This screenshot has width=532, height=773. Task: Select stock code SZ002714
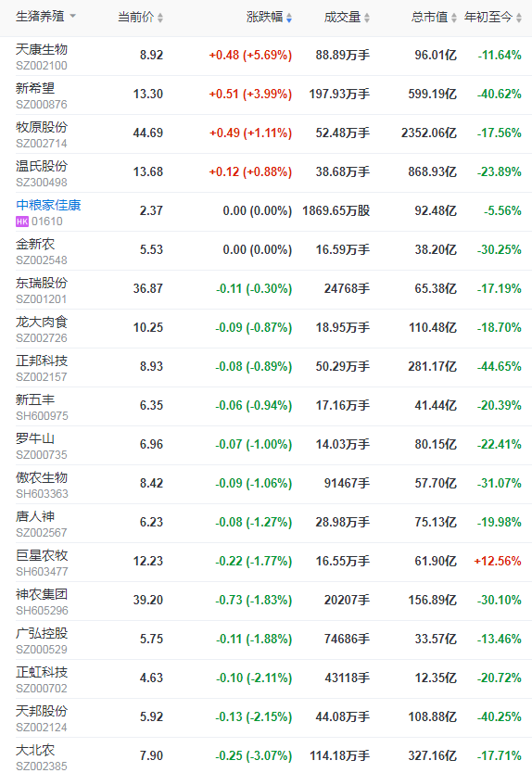42,144
